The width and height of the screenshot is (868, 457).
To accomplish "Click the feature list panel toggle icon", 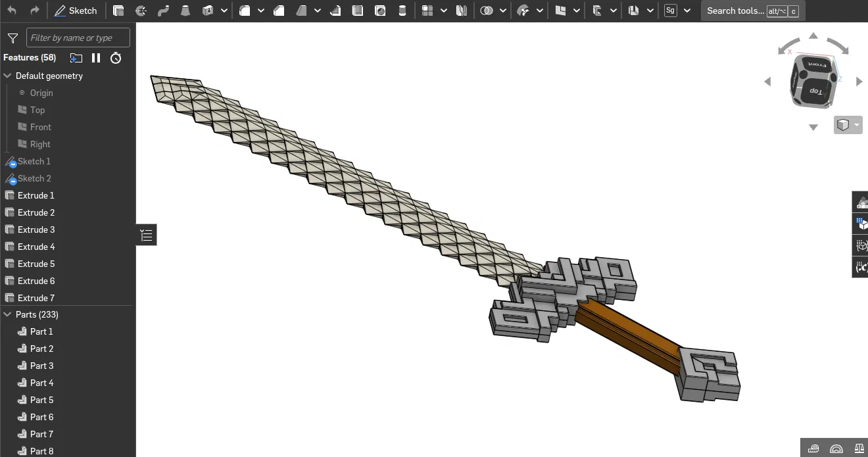I will [147, 235].
